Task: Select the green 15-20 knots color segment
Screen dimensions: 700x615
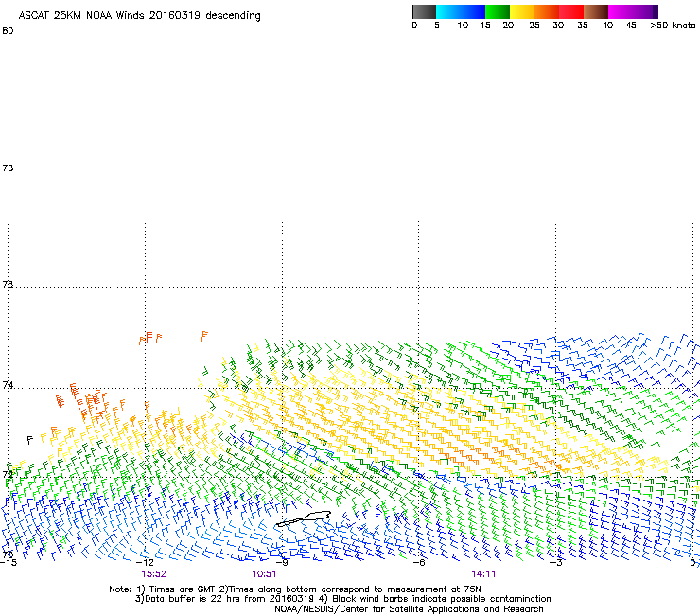Action: pyautogui.click(x=498, y=11)
